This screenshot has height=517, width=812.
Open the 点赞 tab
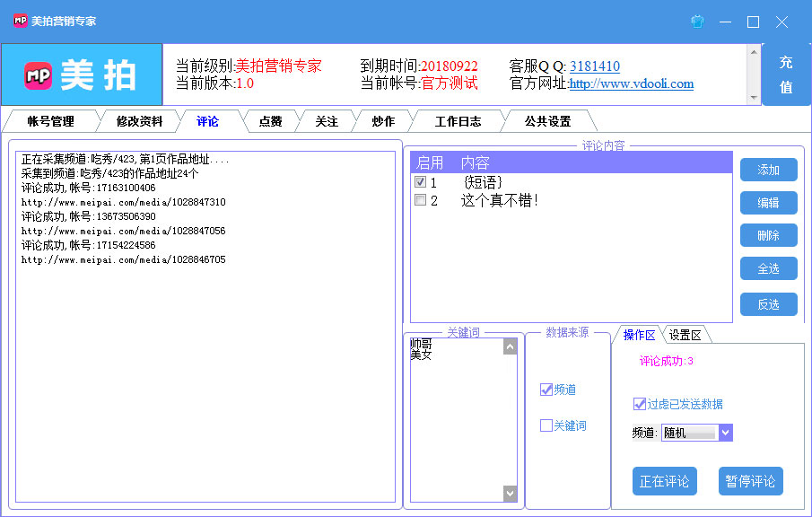point(270,121)
